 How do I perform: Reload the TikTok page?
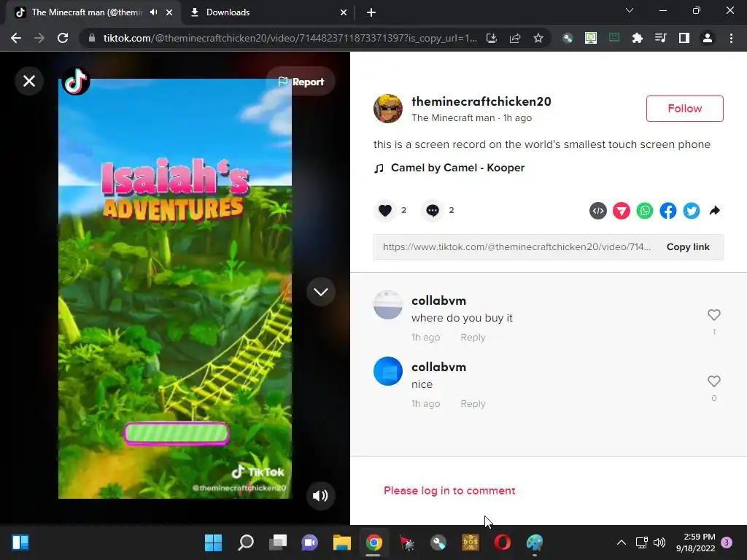tap(63, 38)
